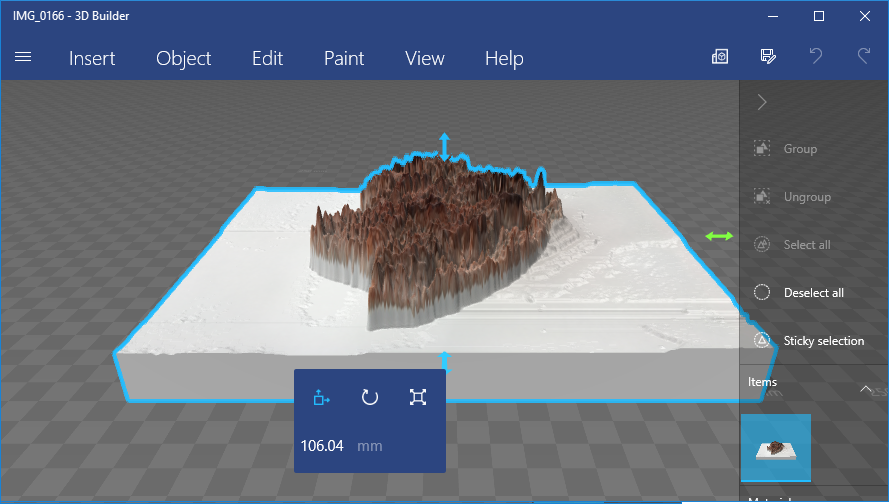This screenshot has height=504, width=889.
Task: Click the green horizontal move arrow handle
Action: click(x=718, y=236)
